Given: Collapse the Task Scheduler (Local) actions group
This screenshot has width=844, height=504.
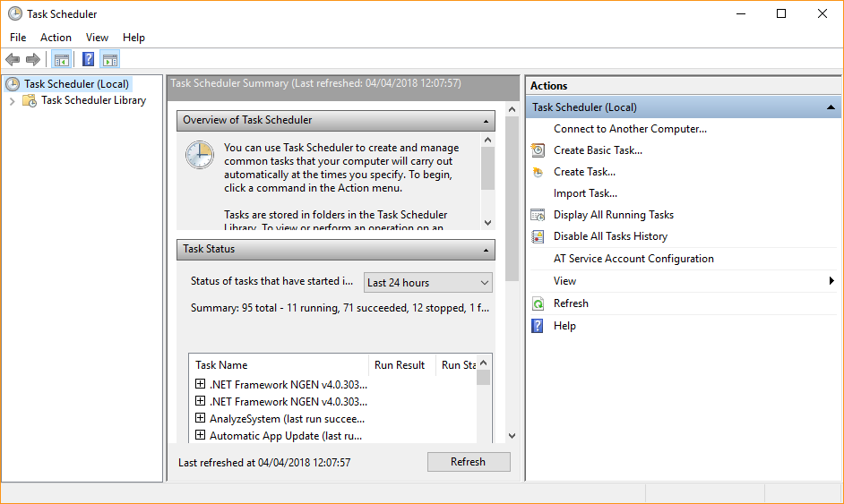Looking at the screenshot, I should tap(831, 107).
